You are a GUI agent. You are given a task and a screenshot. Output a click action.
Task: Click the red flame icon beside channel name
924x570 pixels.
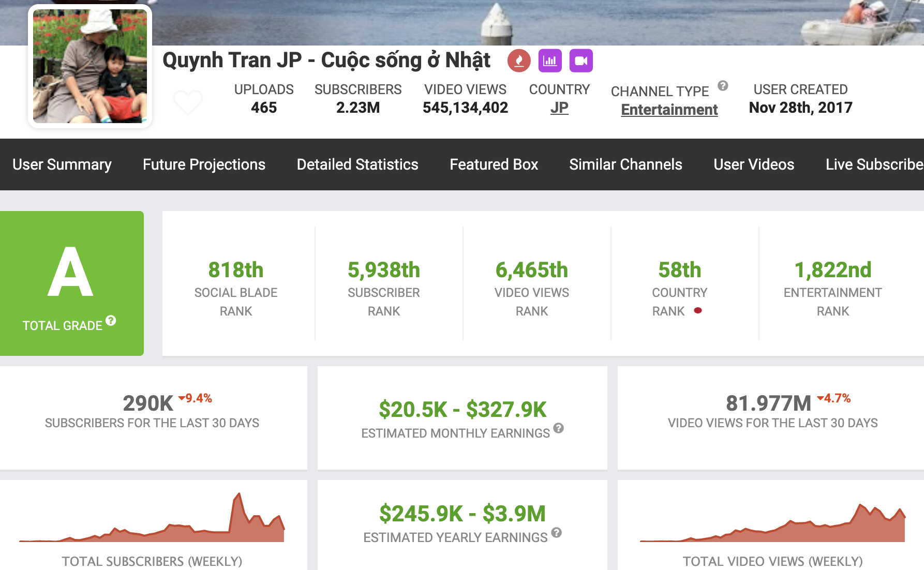(x=519, y=61)
